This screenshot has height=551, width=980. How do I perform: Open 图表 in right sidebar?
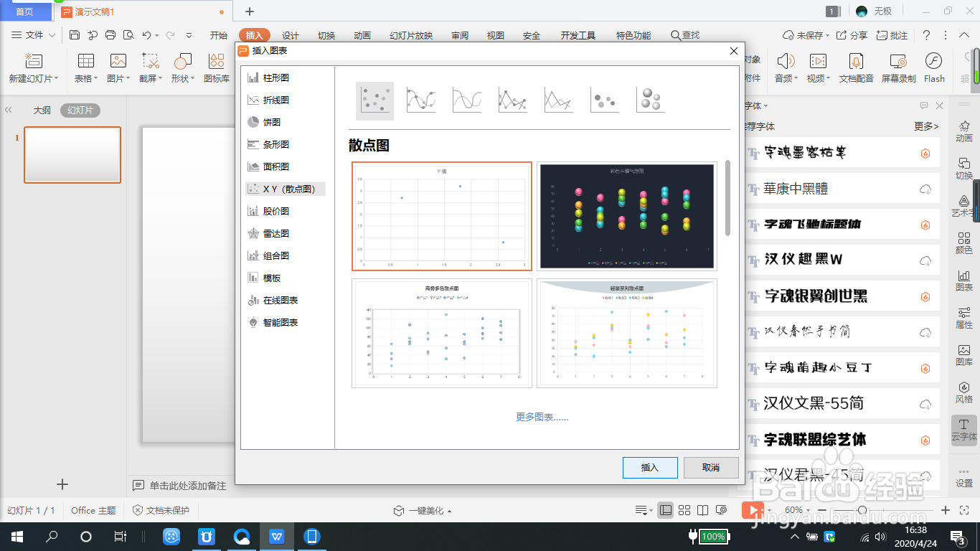pos(964,280)
